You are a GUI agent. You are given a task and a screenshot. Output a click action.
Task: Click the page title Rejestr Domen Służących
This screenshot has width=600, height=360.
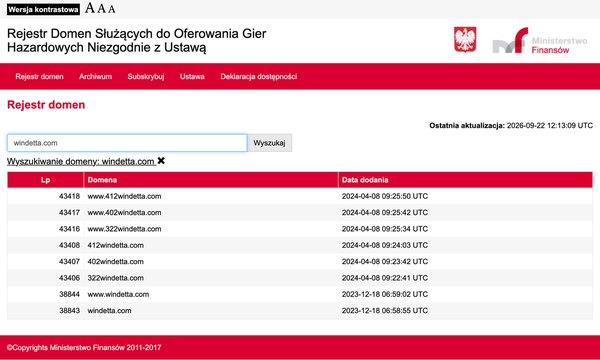(x=137, y=41)
